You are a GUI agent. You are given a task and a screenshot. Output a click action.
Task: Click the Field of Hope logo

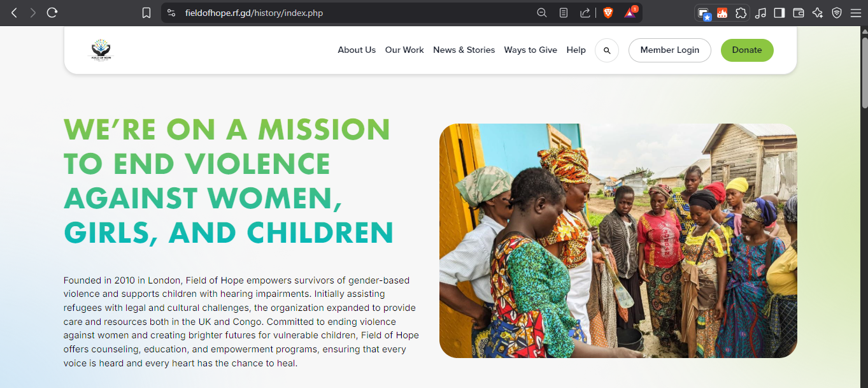coord(101,50)
